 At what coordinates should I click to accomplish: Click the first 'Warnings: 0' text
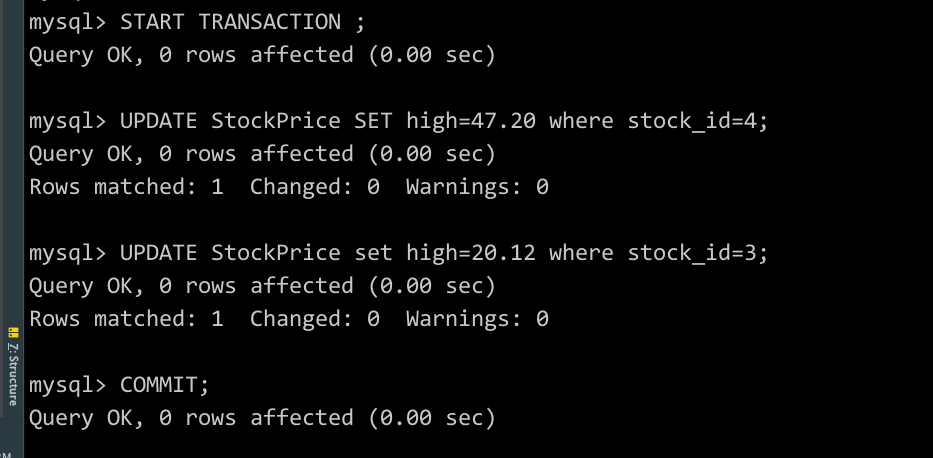pos(477,187)
